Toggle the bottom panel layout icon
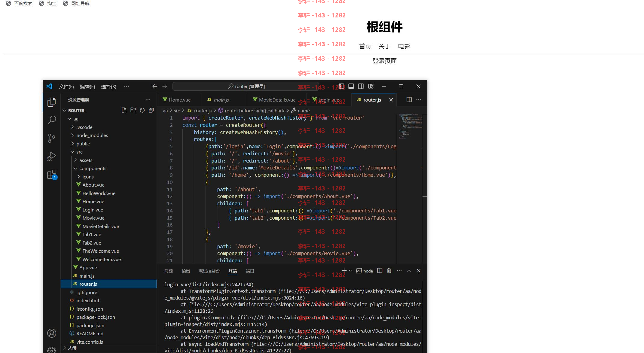The width and height of the screenshot is (644, 353). coord(351,87)
